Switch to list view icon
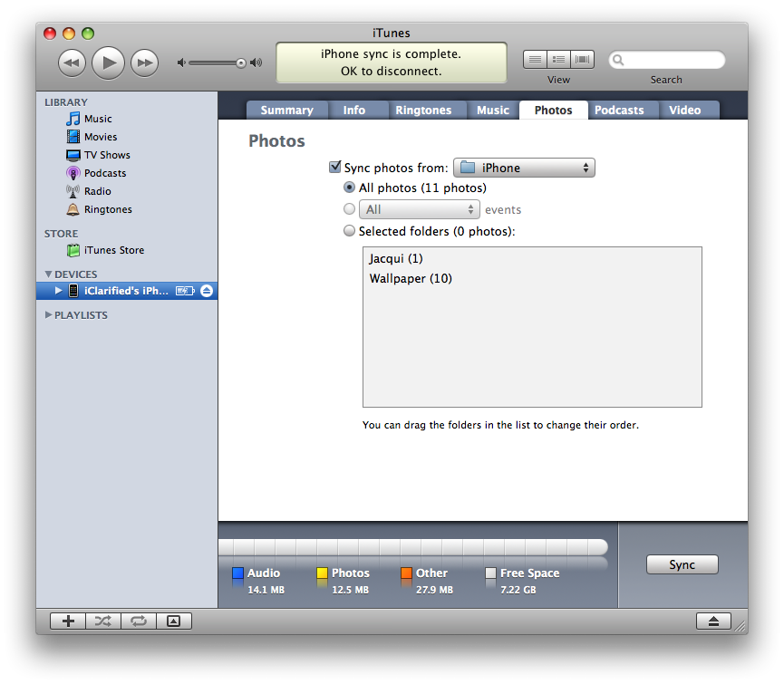This screenshot has width=784, height=684. click(x=535, y=60)
